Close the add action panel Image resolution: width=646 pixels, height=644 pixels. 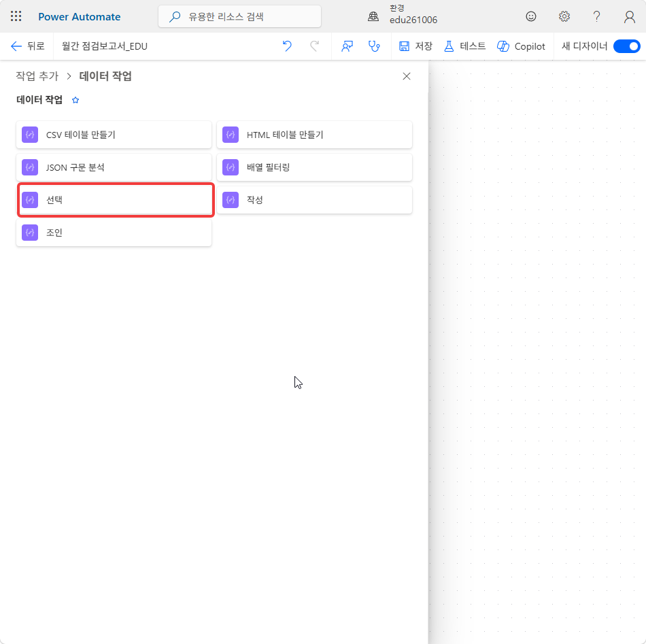point(407,76)
